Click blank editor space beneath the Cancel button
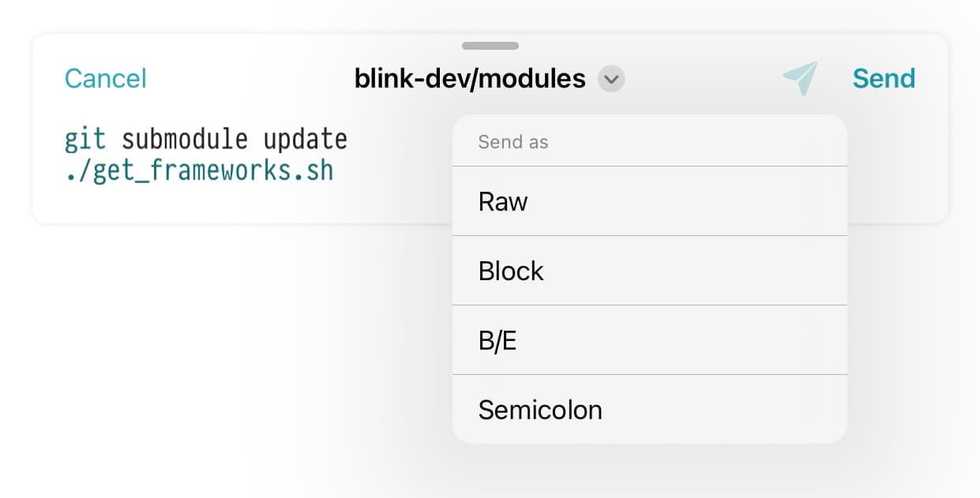Viewport: 980px width, 498px height. point(237,201)
